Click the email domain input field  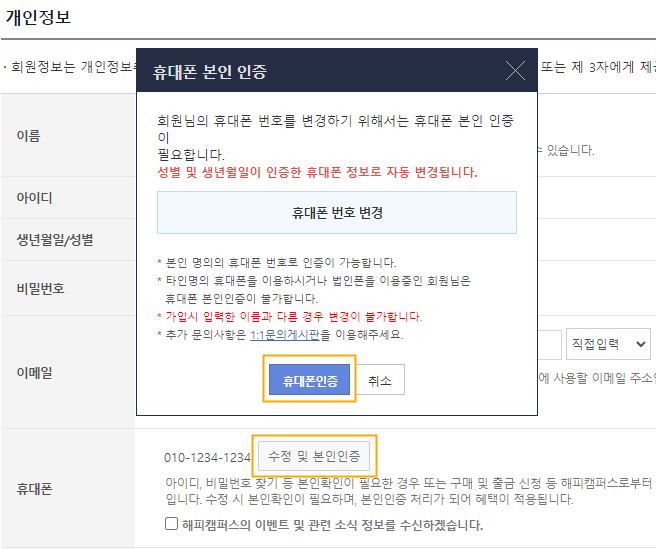[x=549, y=344]
